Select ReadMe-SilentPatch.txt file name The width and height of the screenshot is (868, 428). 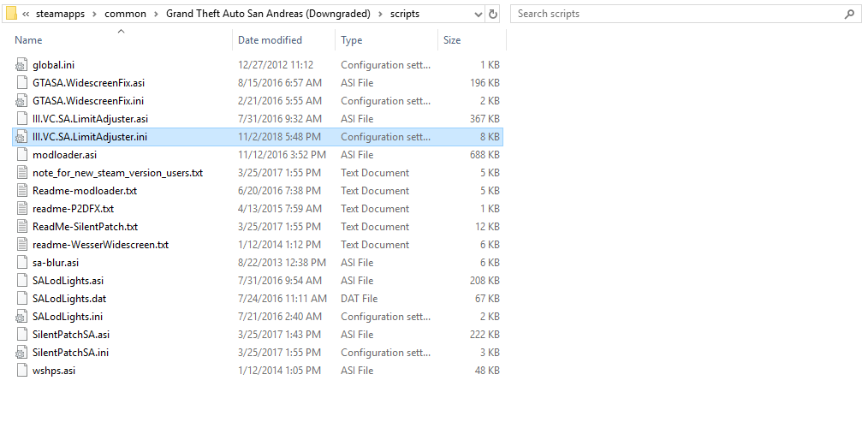tap(86, 227)
